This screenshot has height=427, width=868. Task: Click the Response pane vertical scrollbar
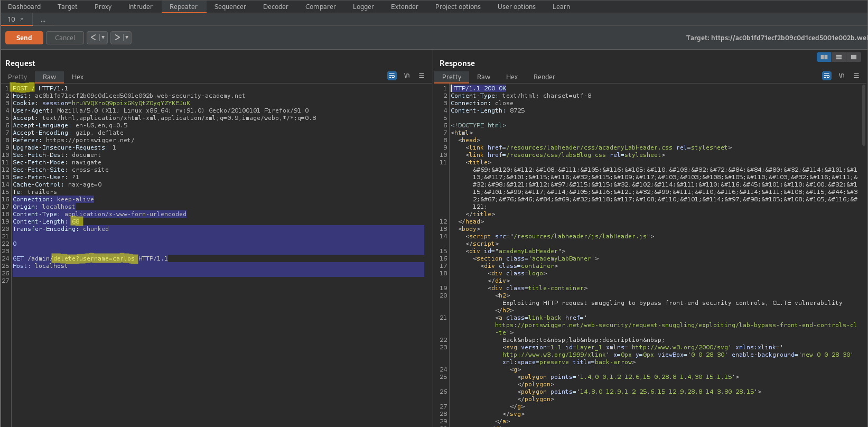[864, 115]
